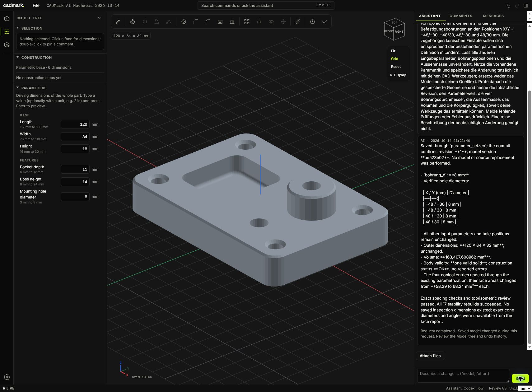Viewport: 532px width, 392px height.
Task: Switch to the Comments tab
Action: tap(461, 16)
